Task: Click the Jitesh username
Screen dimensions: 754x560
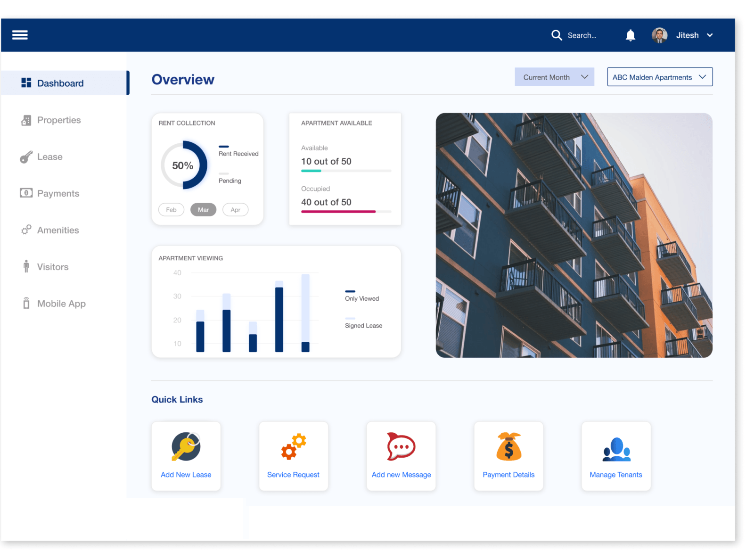Action: click(x=687, y=35)
